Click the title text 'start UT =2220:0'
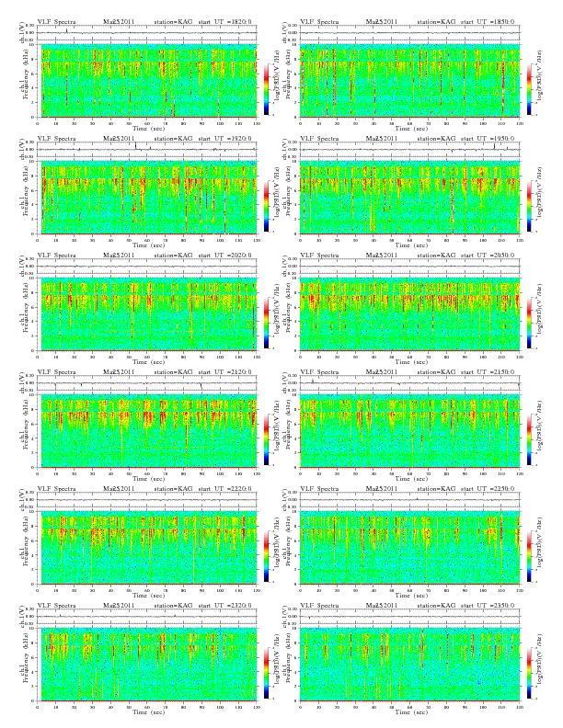The width and height of the screenshot is (563, 728). (x=224, y=489)
